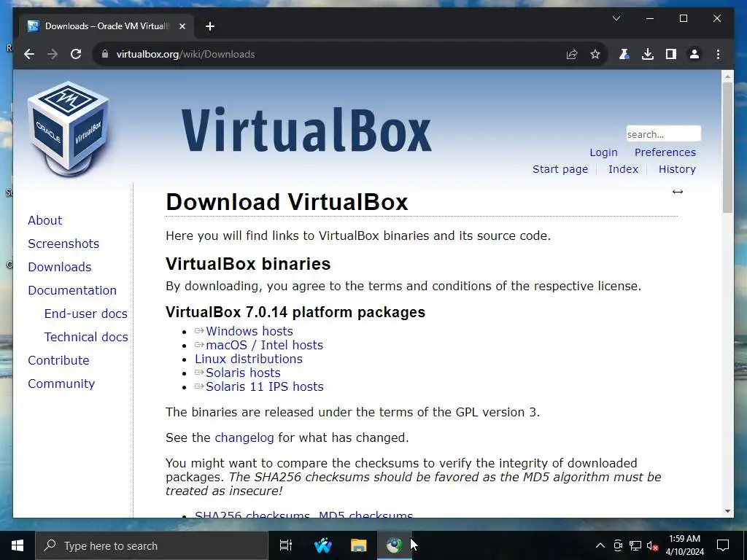Download Solaris 11 IPS hosts package
The height and width of the screenshot is (560, 747).
click(264, 386)
